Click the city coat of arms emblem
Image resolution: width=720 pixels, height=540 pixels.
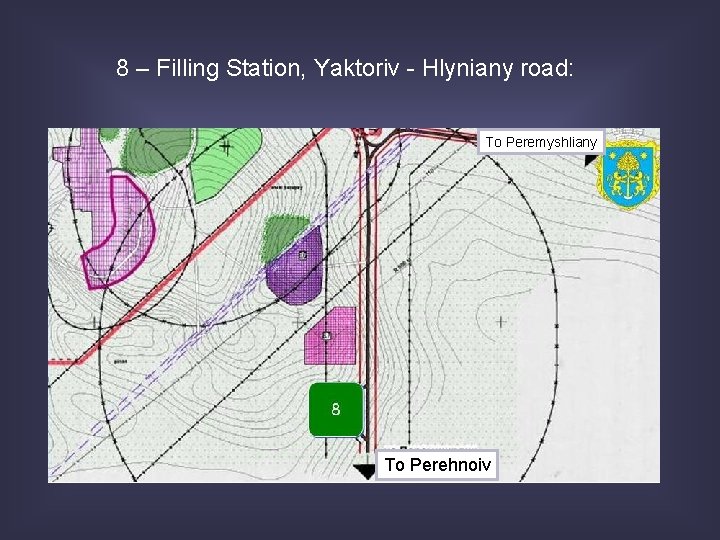[x=629, y=175]
